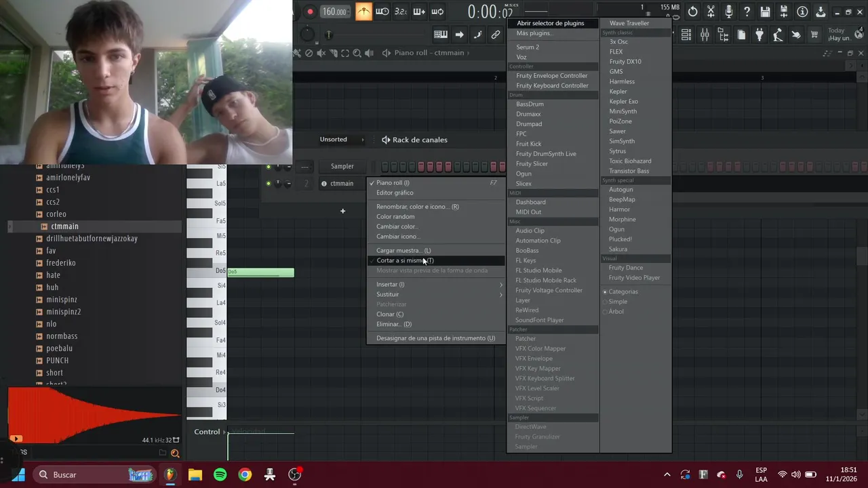Image resolution: width=868 pixels, height=488 pixels.
Task: Click the render audio export icon
Action: [x=784, y=12]
